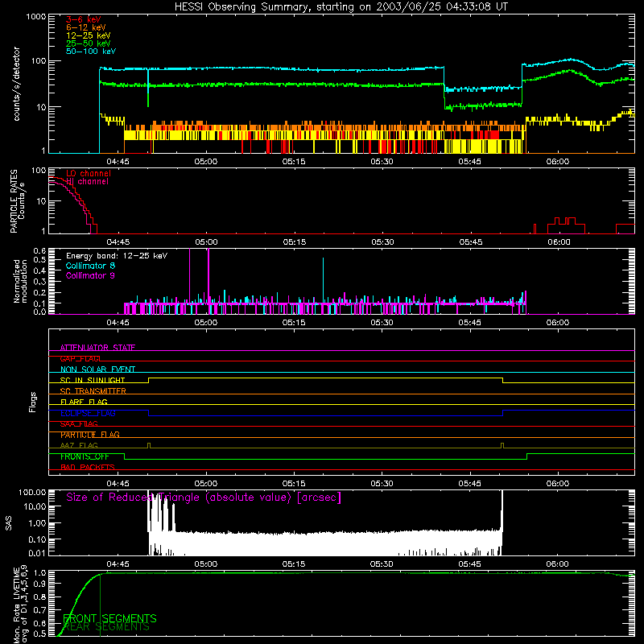Image resolution: width=644 pixels, height=644 pixels.
Task: Click the 05:45 tick under the flags panel
Action: (469, 484)
